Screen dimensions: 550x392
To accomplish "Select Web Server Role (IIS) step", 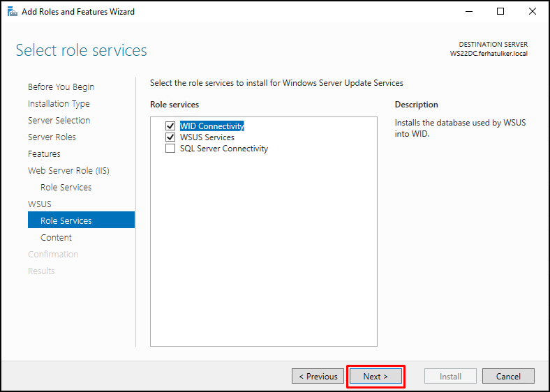I will (x=68, y=171).
